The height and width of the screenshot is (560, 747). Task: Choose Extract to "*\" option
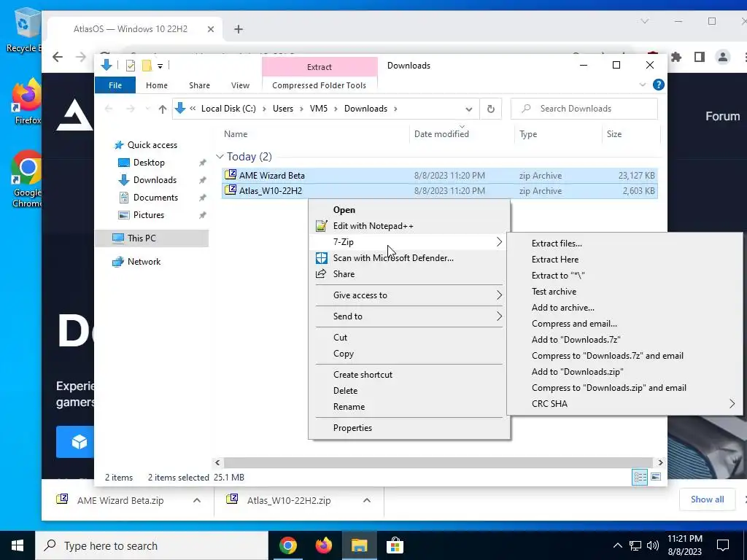coord(558,276)
